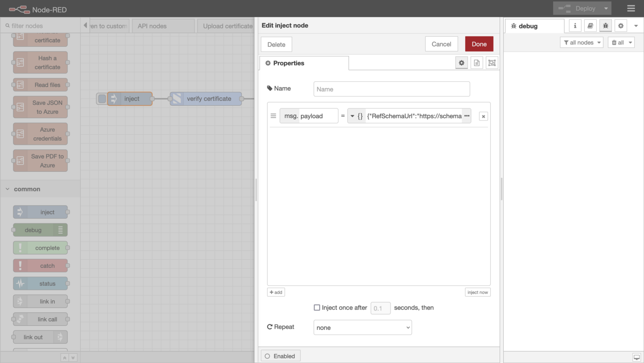Expand the JSON editor with ellipsis button
The width and height of the screenshot is (644, 363).
pos(466,116)
